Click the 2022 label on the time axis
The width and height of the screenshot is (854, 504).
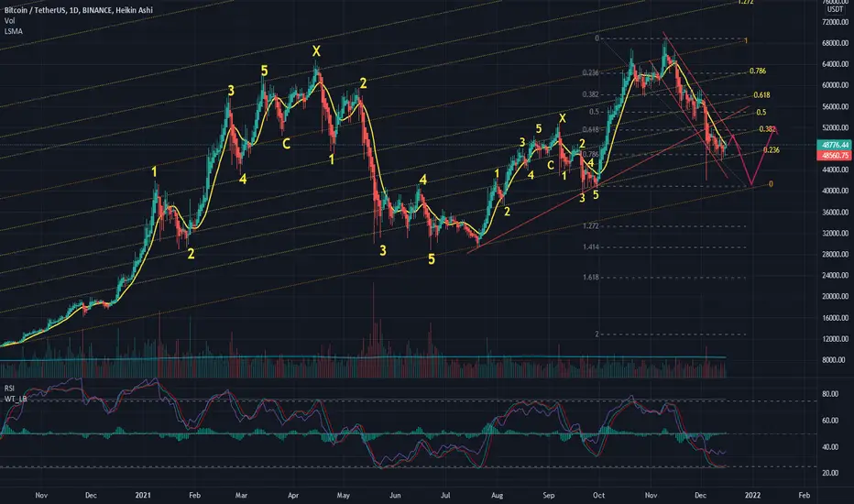point(752,495)
